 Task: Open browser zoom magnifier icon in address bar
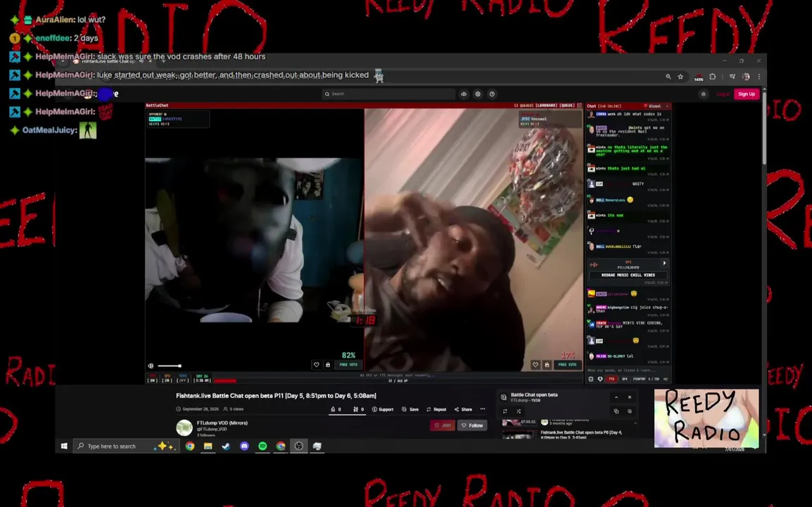(668, 76)
